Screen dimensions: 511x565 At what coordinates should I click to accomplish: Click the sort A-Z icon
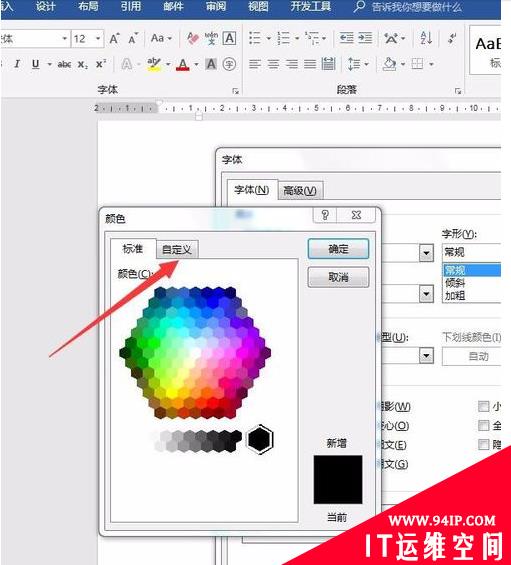[x=426, y=38]
